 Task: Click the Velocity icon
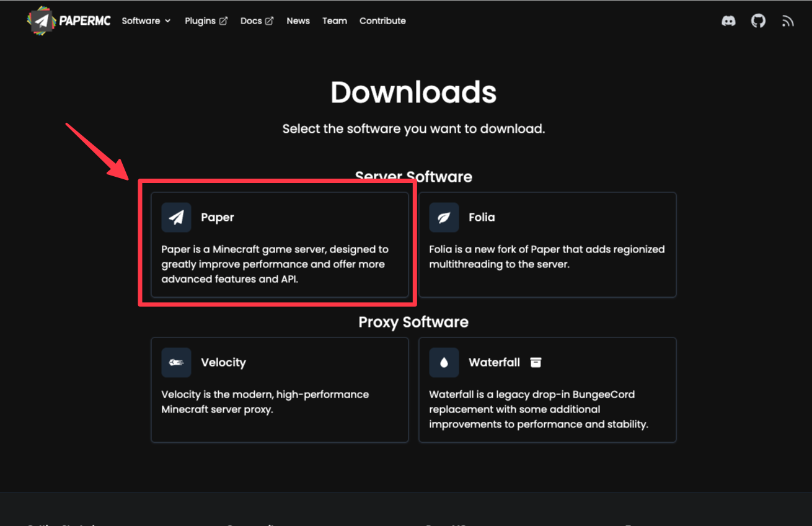point(176,362)
